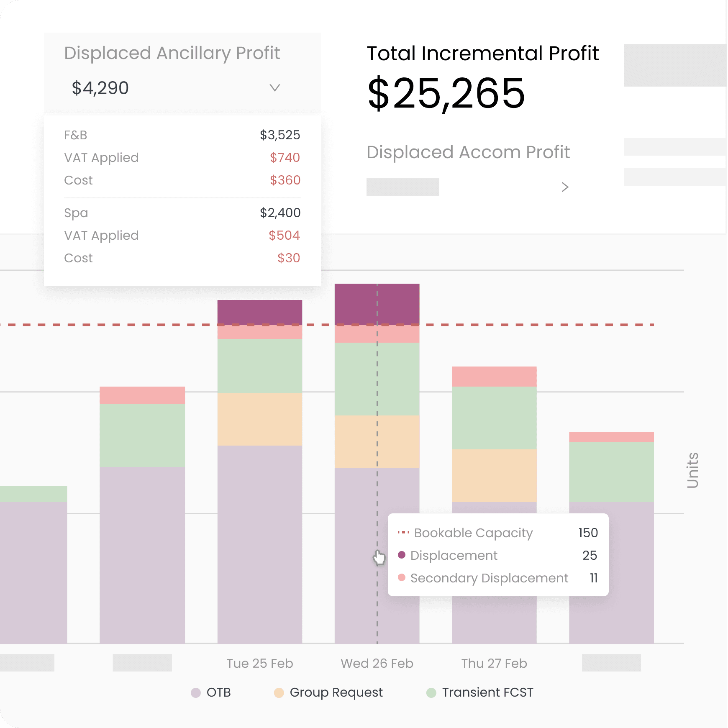Collapse the Displaced Ancillary Profit dropdown
The height and width of the screenshot is (728, 728).
point(274,88)
